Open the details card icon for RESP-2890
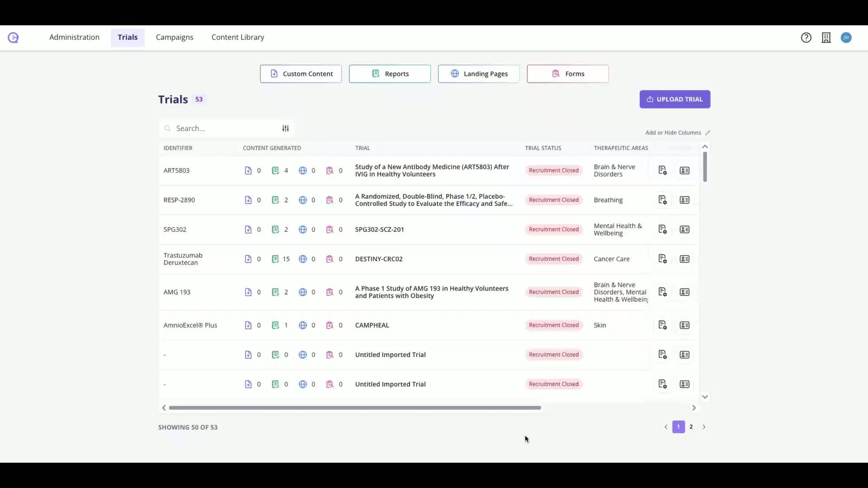The height and width of the screenshot is (488, 868). click(684, 200)
